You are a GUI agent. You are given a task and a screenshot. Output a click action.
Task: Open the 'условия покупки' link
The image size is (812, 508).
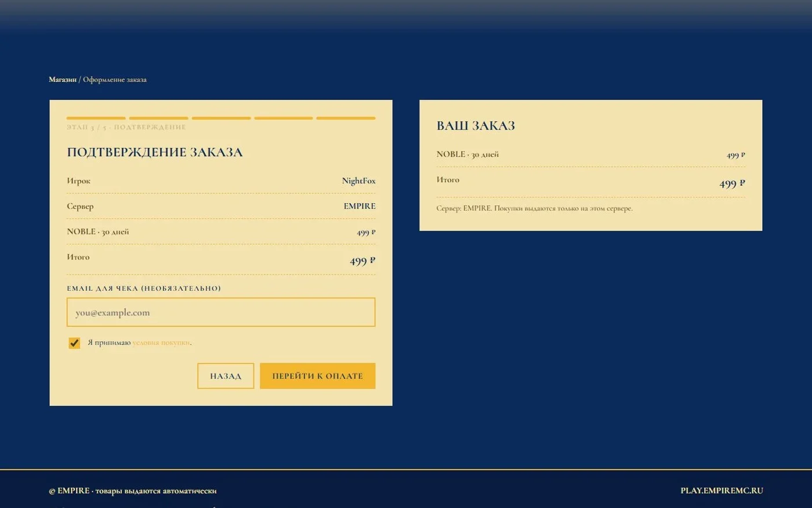tap(161, 343)
